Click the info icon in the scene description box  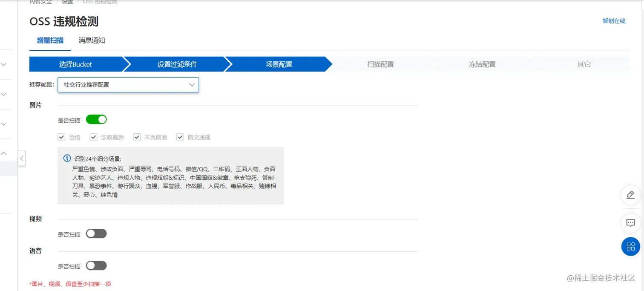(x=67, y=158)
